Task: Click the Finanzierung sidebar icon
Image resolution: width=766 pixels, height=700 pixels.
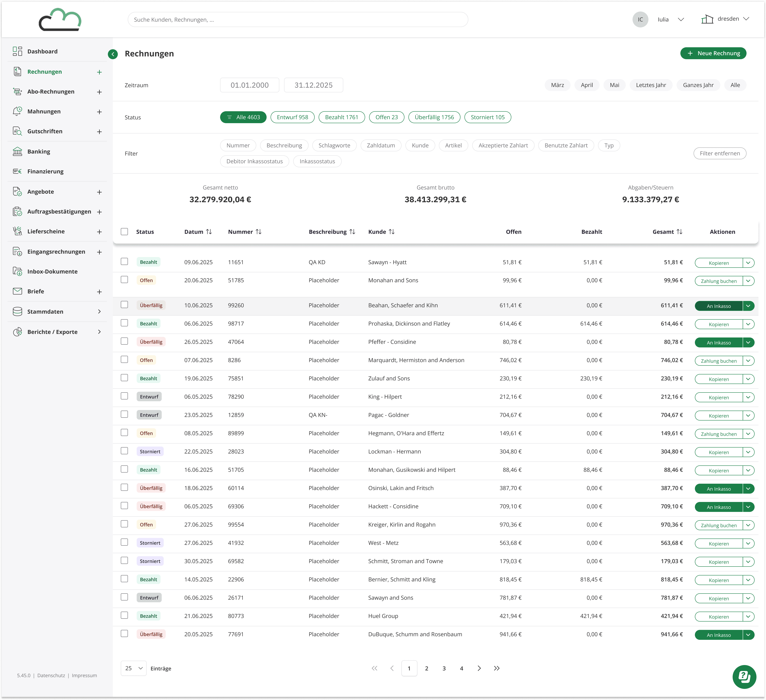Action: pyautogui.click(x=17, y=171)
